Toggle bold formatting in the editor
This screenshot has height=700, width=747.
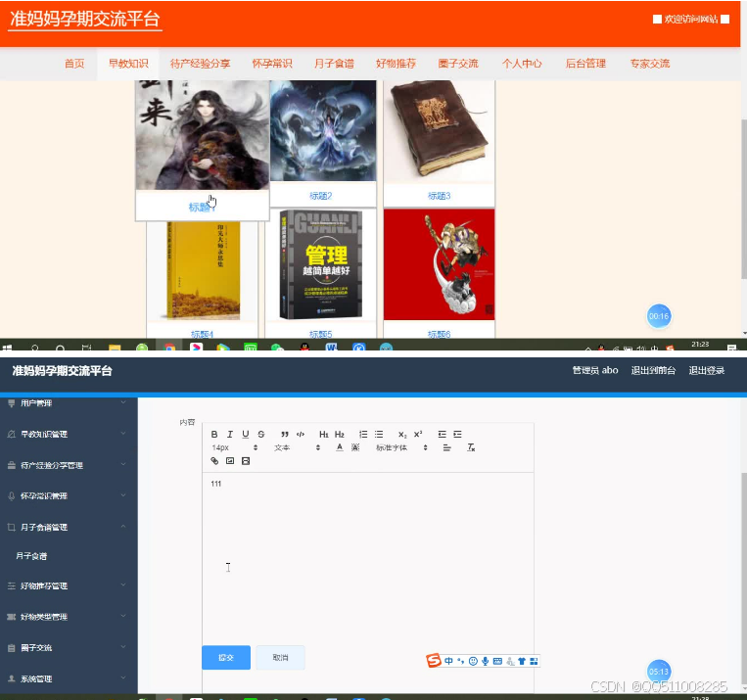coord(214,434)
